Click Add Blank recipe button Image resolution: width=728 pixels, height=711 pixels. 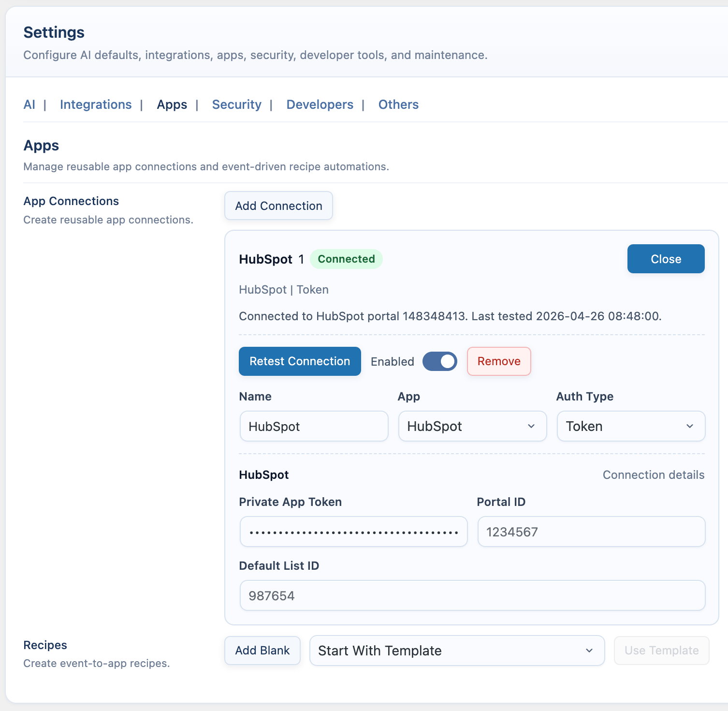pyautogui.click(x=262, y=651)
